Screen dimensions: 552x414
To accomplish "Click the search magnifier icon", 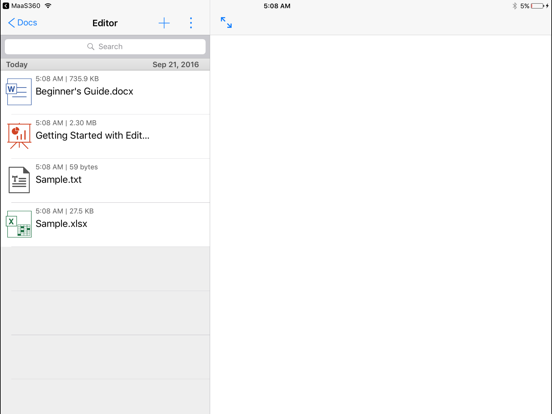I will point(90,46).
